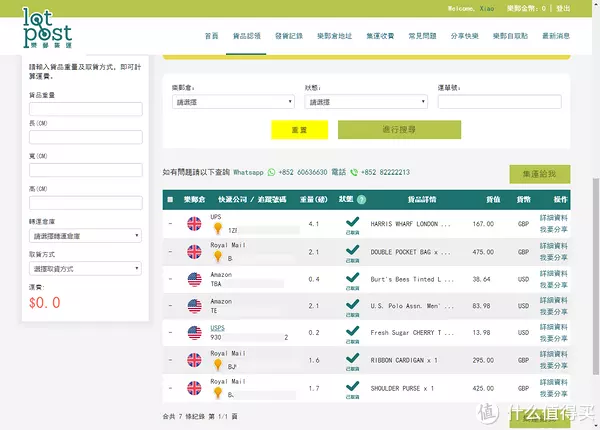Click the lightbulb icon in the SHOULDER PURSE row
The height and width of the screenshot is (430, 600).
(218, 393)
